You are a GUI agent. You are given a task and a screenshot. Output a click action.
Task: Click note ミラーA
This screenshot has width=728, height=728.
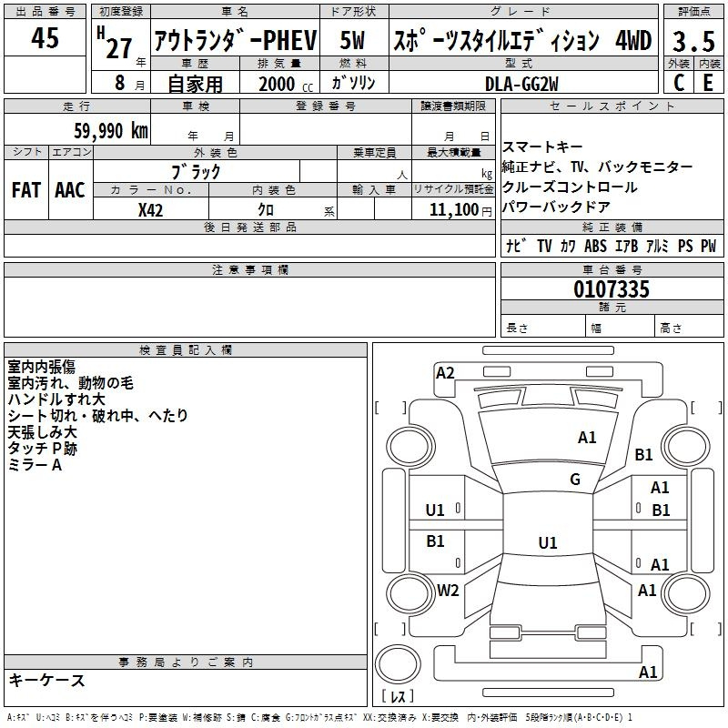(x=35, y=464)
